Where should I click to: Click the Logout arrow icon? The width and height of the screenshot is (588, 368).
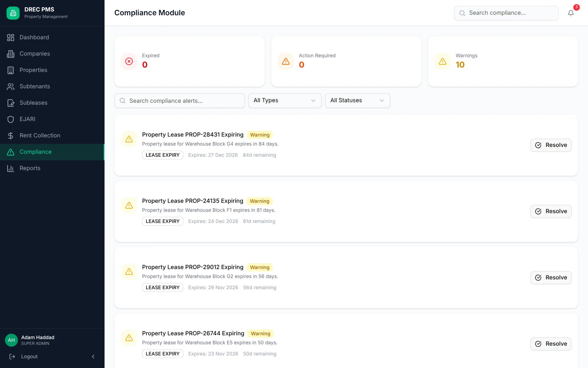[x=12, y=356]
